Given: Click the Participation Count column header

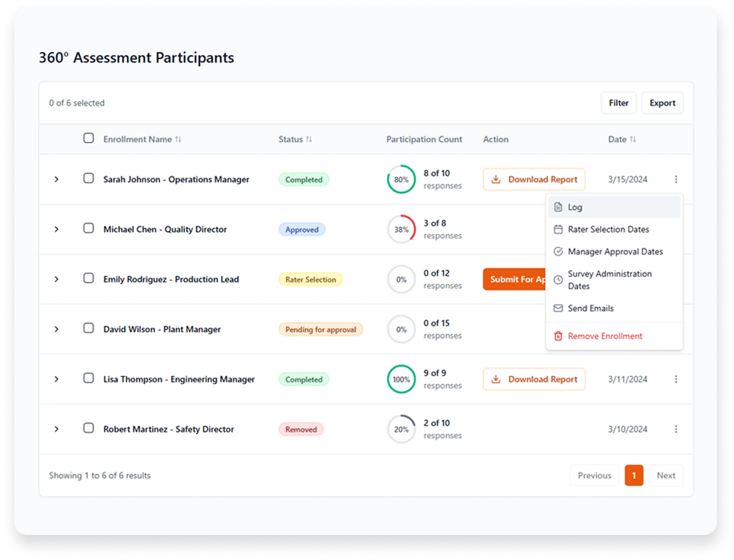Looking at the screenshot, I should (424, 139).
